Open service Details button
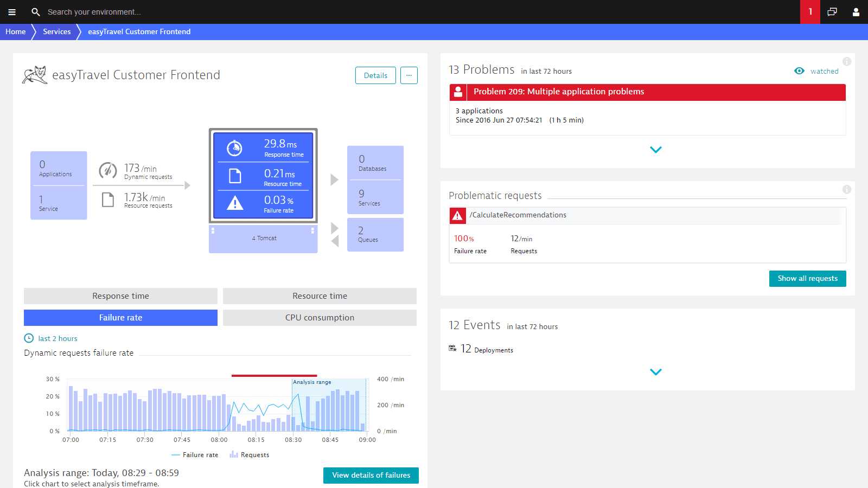868x488 pixels. click(x=375, y=75)
